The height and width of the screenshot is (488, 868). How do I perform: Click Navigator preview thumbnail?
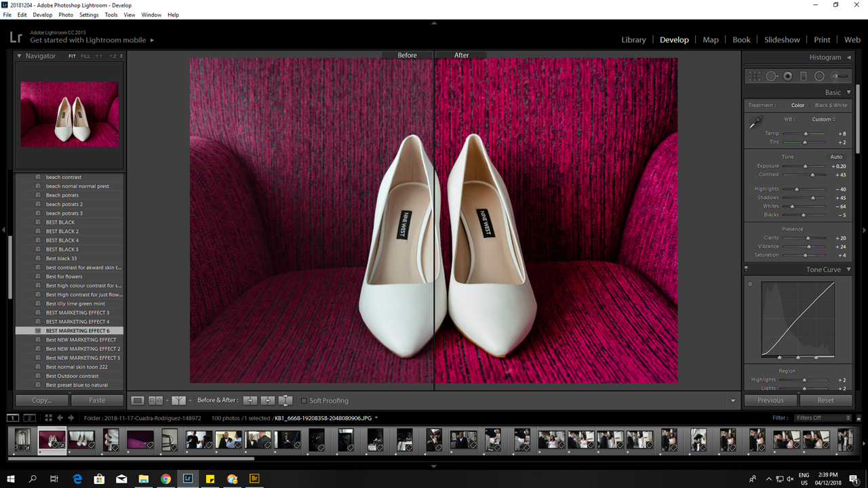click(x=69, y=115)
